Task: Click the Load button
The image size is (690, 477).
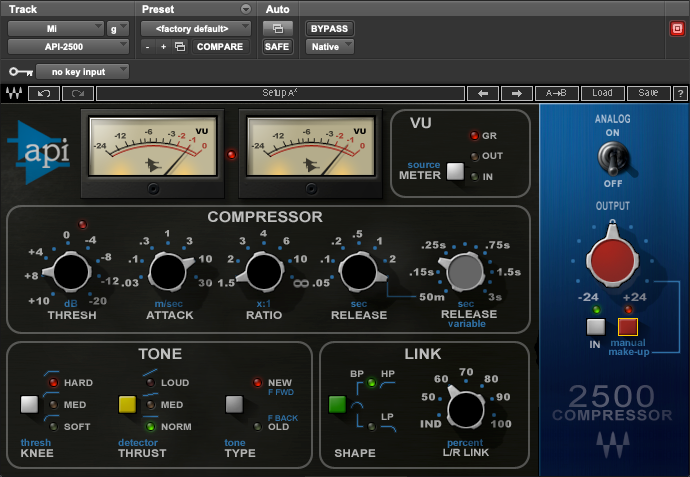Action: [602, 93]
